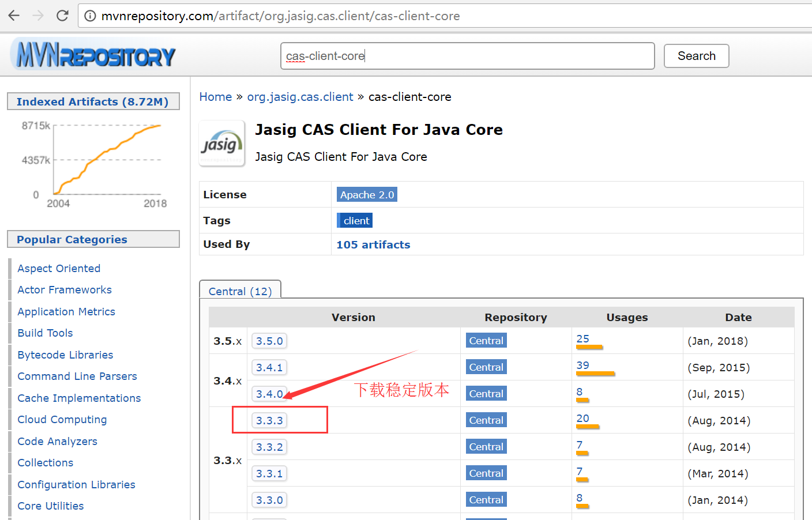Click the Indexed Artifacts (8.72M) header
The image size is (812, 520).
tap(93, 101)
